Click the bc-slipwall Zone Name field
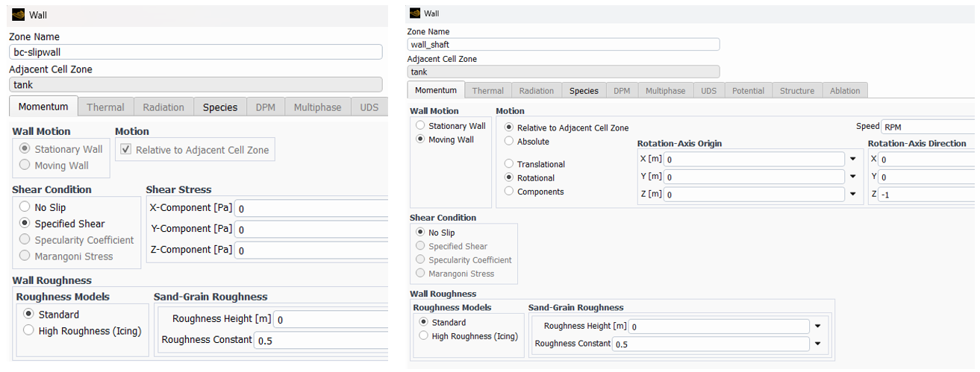The height and width of the screenshot is (372, 980). (x=196, y=52)
